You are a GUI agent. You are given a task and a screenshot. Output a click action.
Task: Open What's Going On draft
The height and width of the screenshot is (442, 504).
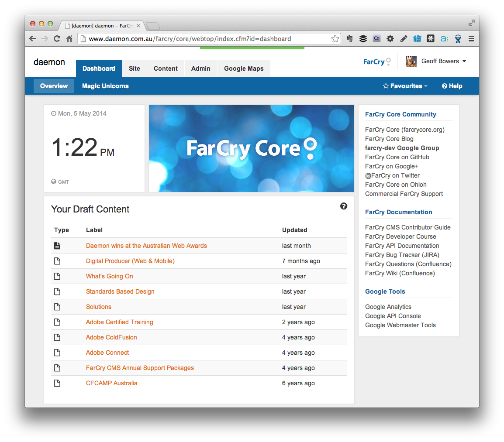tap(109, 276)
